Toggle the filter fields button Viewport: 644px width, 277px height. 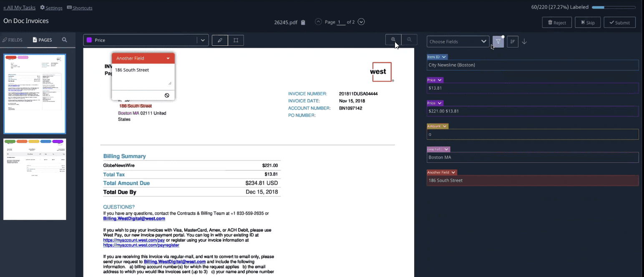[498, 41]
